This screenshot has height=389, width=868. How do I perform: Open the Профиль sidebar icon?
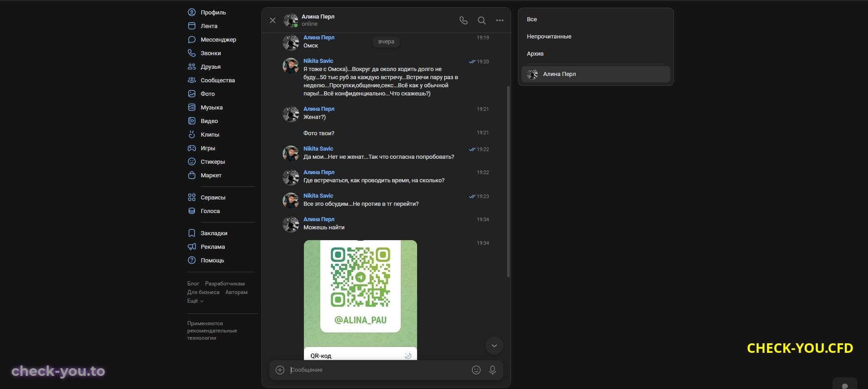(x=192, y=12)
